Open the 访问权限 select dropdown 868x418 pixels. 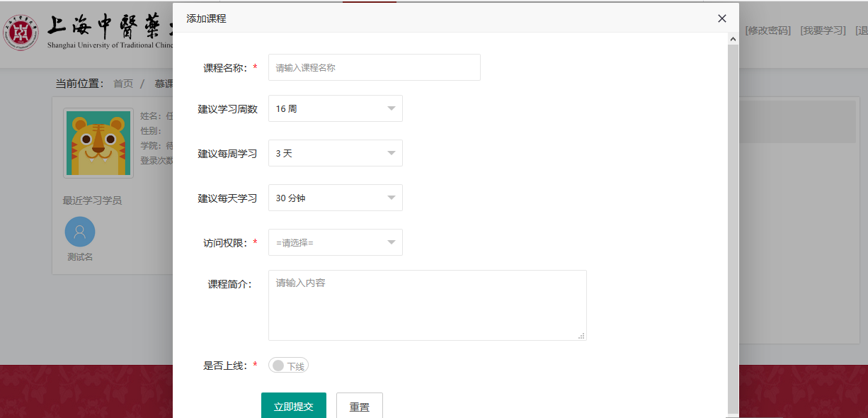click(x=335, y=243)
